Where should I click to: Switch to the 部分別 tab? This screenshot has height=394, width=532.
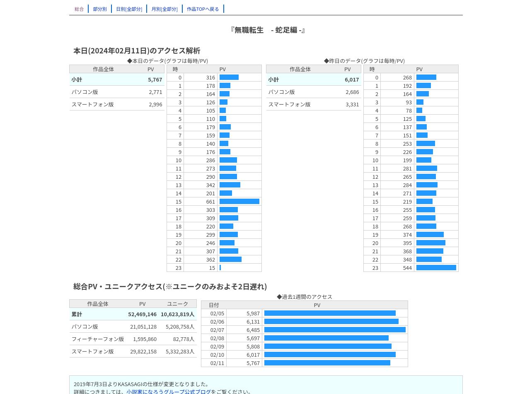pos(100,9)
